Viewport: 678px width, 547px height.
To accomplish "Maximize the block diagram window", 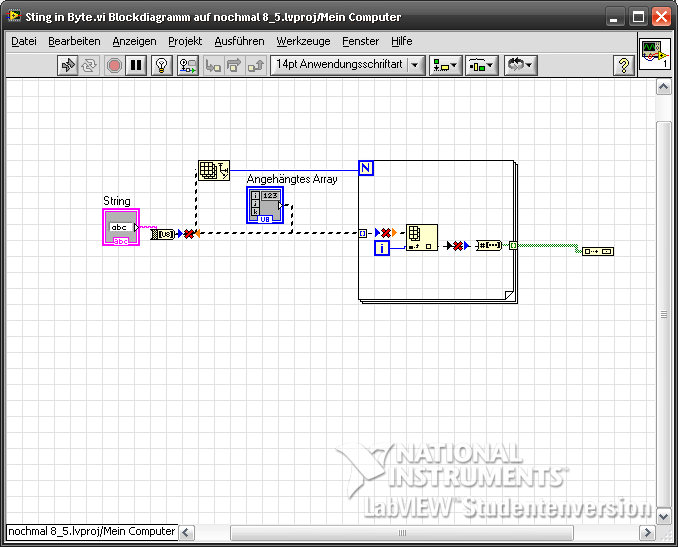I will [638, 17].
